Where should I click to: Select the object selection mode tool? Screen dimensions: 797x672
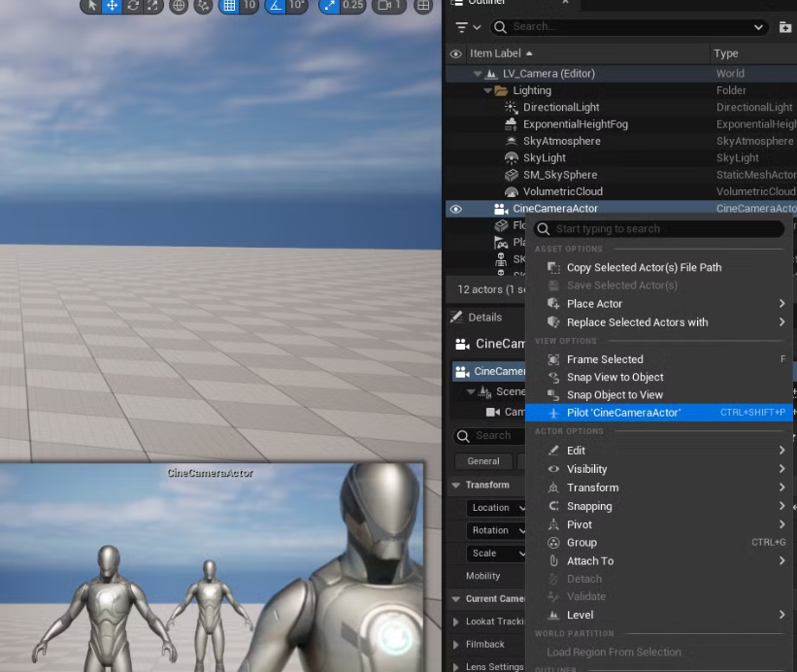click(x=92, y=5)
